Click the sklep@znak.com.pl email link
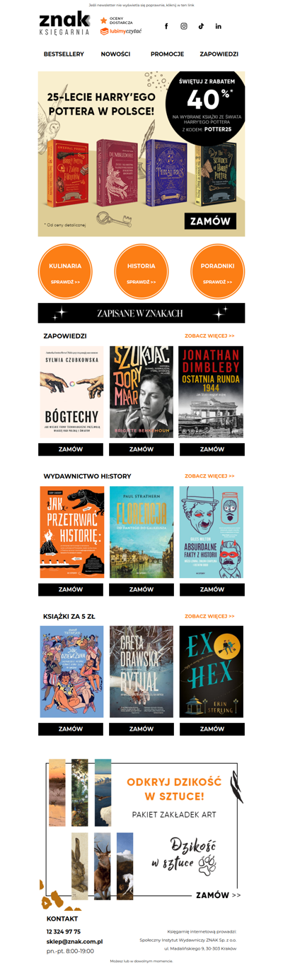Image resolution: width=283 pixels, height=980 pixels. (x=74, y=941)
